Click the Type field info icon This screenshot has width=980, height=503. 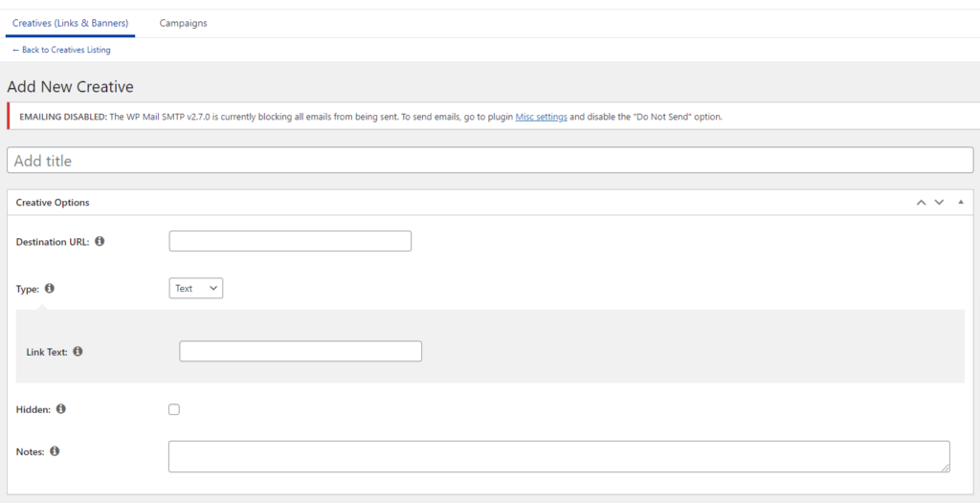click(50, 288)
